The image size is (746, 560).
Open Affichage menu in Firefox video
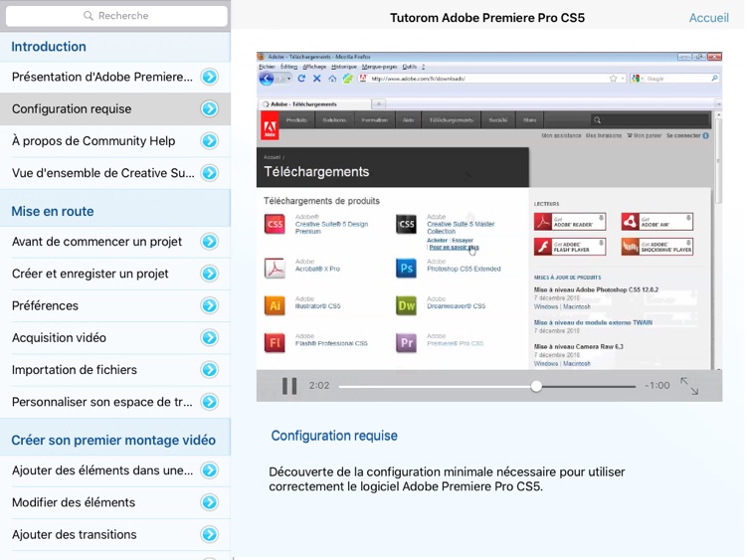pyautogui.click(x=314, y=67)
